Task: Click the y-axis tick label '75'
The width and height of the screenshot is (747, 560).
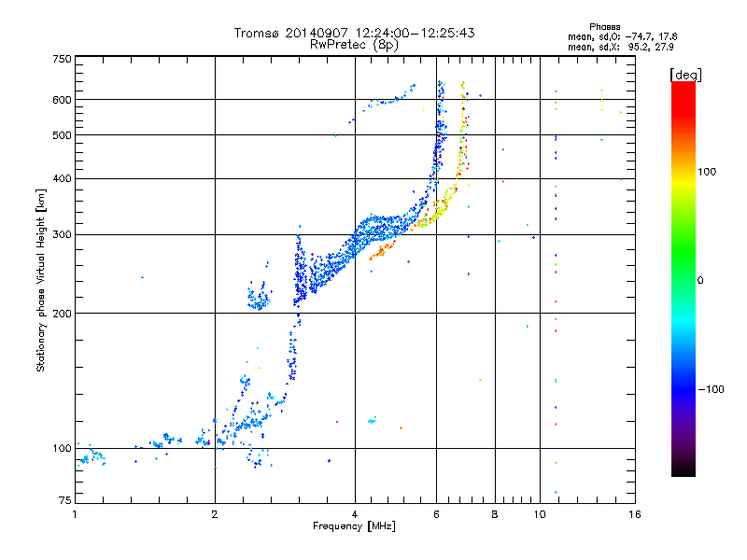Action: click(65, 500)
